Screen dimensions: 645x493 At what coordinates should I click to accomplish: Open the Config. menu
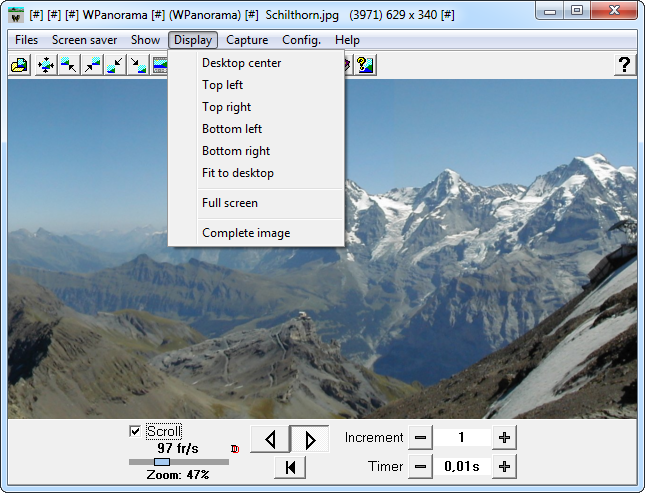(301, 40)
